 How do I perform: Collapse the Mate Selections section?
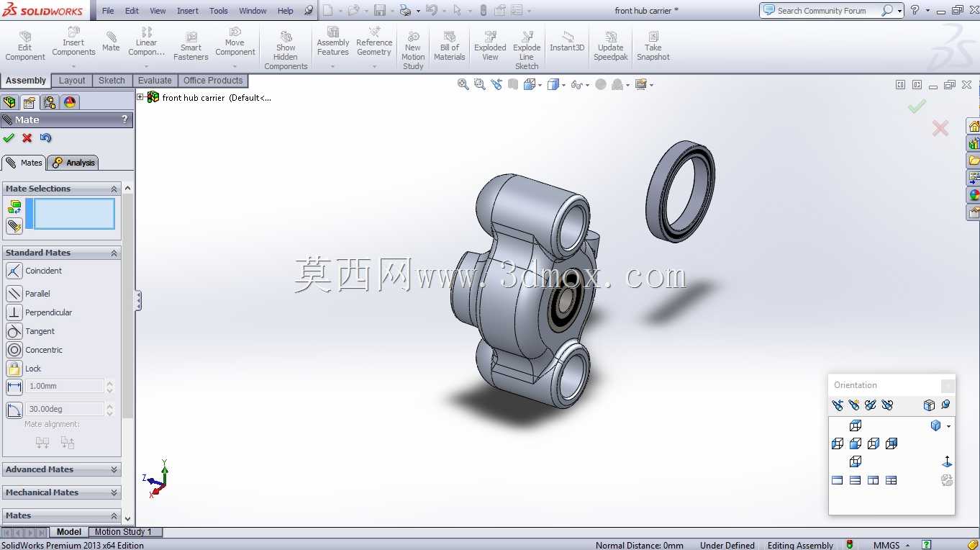114,189
